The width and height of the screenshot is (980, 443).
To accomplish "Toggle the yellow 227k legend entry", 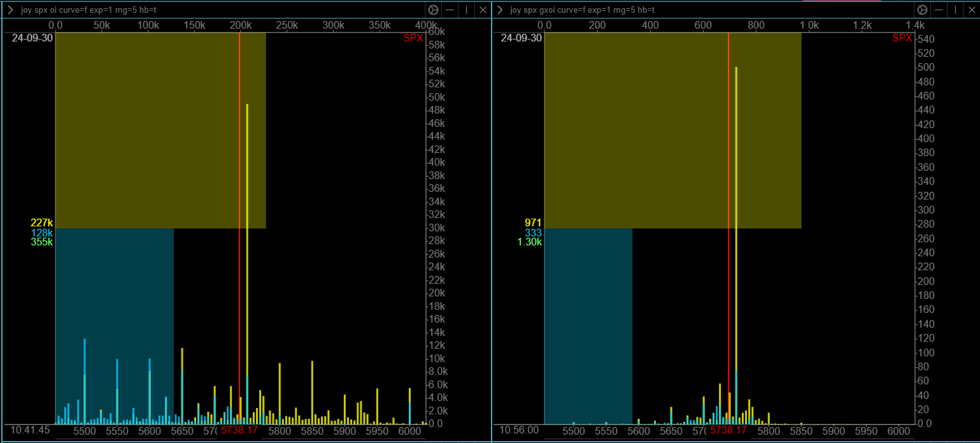I will pyautogui.click(x=41, y=222).
